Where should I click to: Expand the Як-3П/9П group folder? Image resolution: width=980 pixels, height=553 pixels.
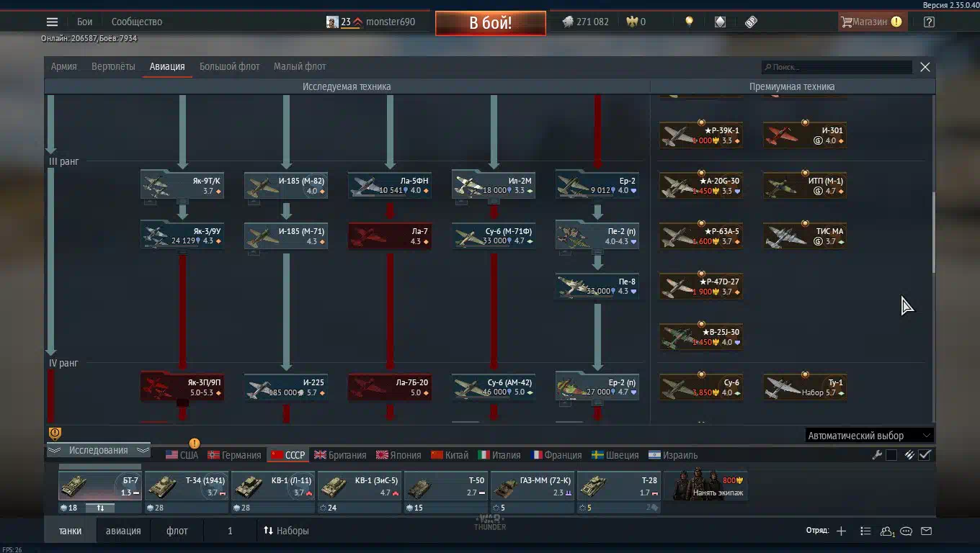[182, 403]
